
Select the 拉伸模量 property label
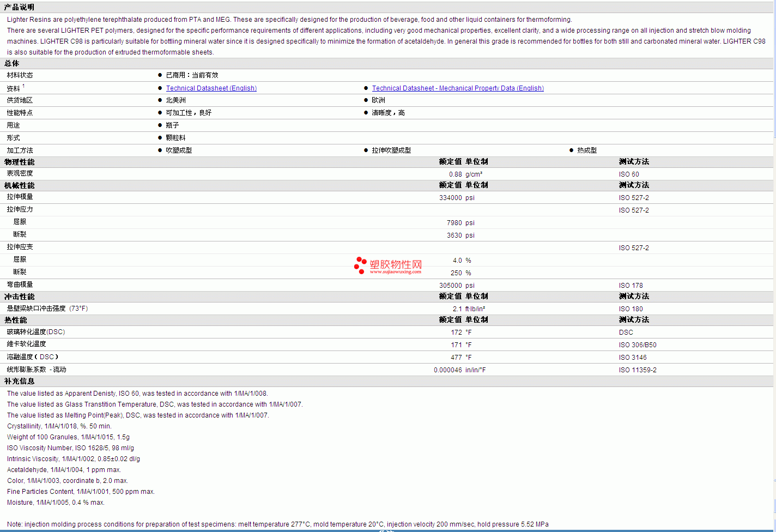20,197
